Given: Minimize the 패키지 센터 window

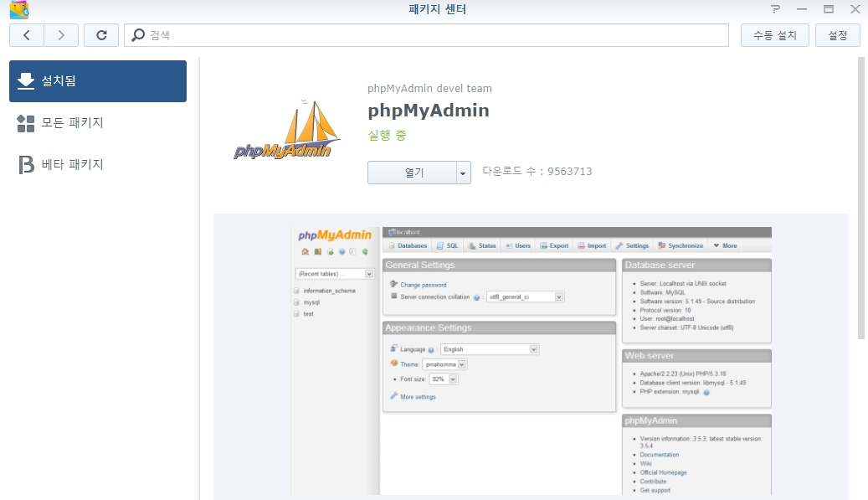Looking at the screenshot, I should pyautogui.click(x=802, y=9).
